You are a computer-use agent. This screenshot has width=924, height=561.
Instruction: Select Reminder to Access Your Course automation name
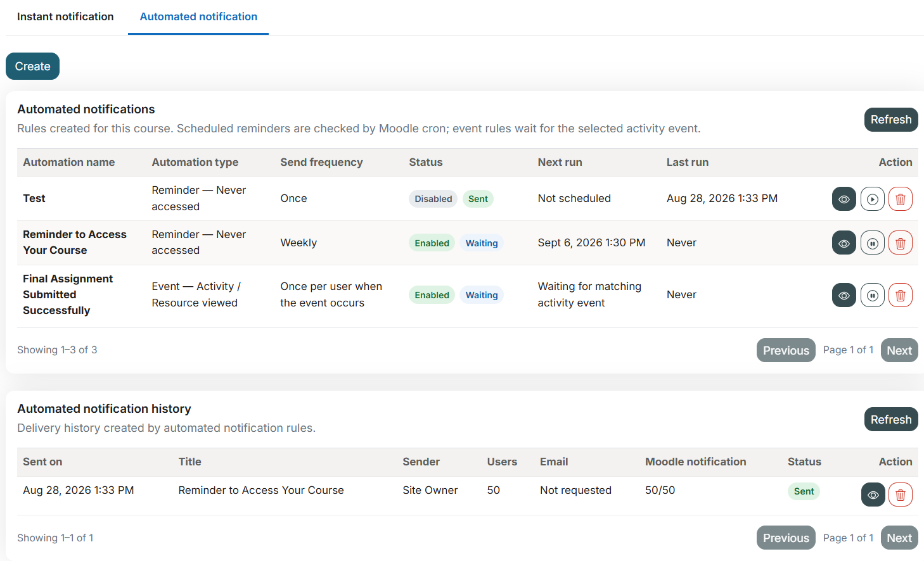coord(75,243)
